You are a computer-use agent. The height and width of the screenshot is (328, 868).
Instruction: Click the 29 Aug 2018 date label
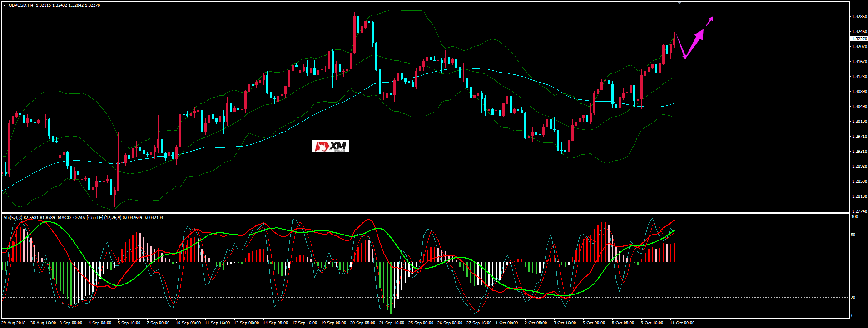coord(14,323)
